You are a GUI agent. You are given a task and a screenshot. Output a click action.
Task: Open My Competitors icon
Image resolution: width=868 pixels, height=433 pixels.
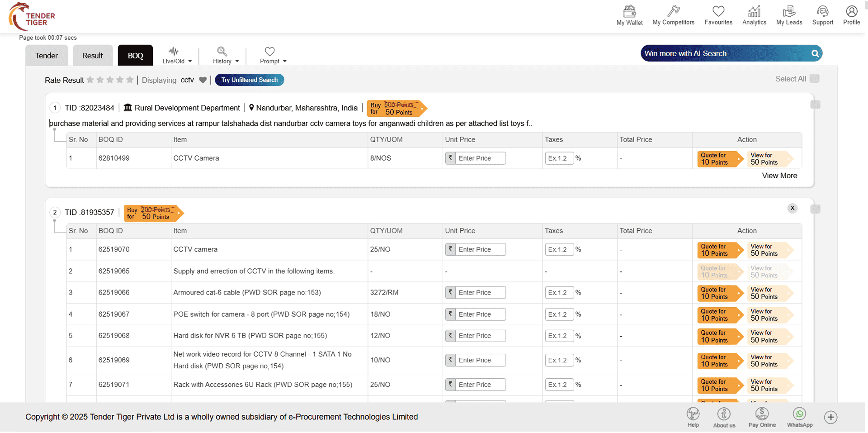pos(673,12)
